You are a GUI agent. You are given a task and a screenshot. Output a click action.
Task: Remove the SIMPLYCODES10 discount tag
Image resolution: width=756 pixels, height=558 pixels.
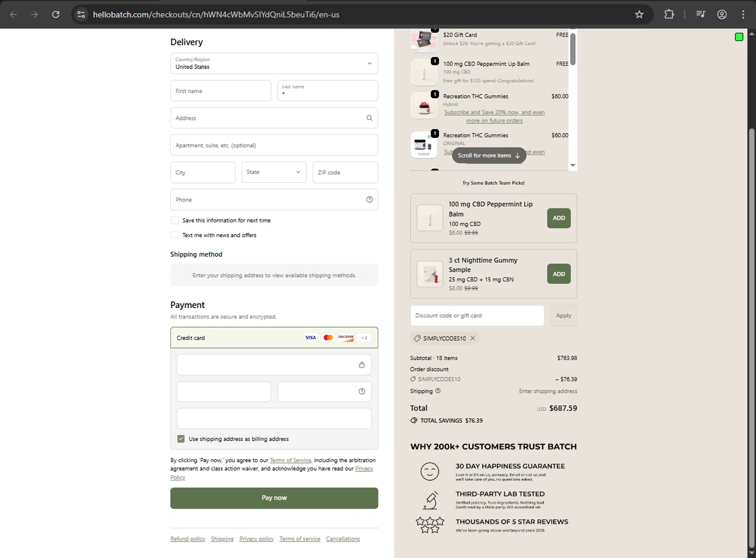(x=473, y=338)
